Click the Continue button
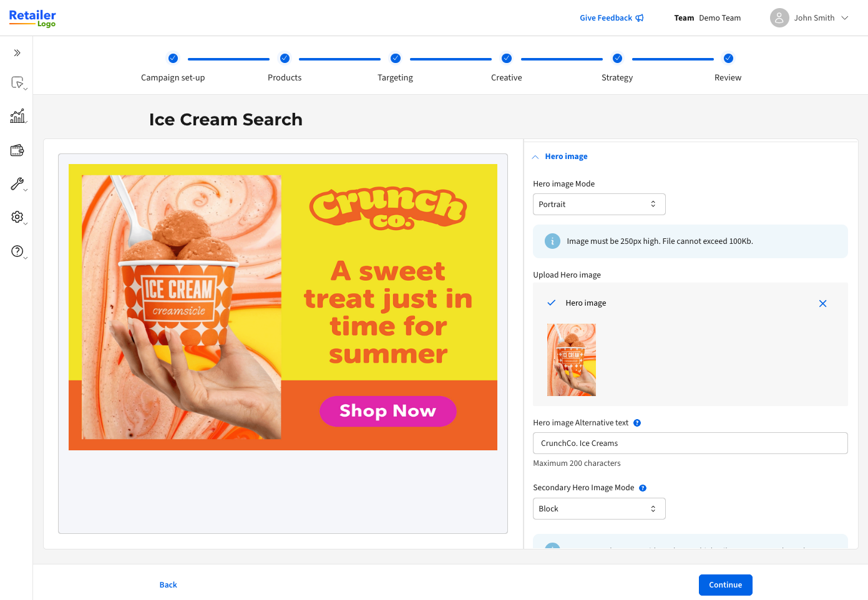This screenshot has width=868, height=600. tap(726, 585)
